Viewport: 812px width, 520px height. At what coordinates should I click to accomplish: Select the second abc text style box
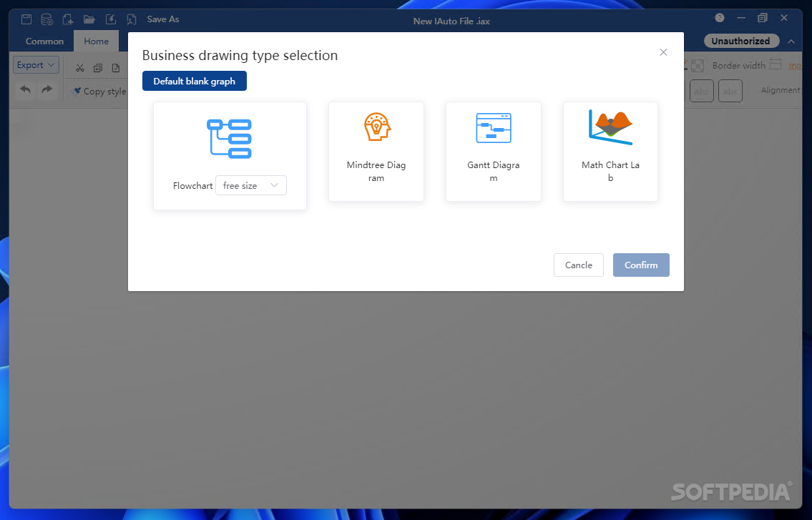(x=730, y=91)
